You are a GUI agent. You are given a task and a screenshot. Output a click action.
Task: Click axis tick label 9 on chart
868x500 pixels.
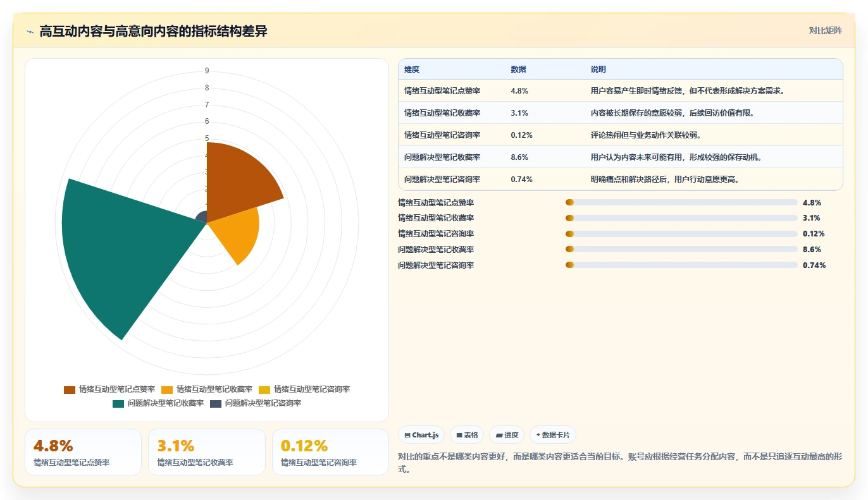[207, 71]
